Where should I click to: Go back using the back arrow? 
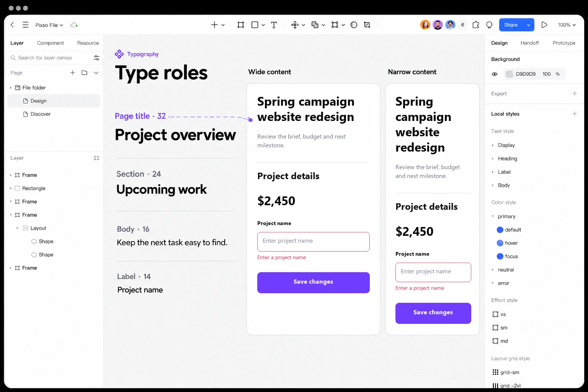[12, 25]
